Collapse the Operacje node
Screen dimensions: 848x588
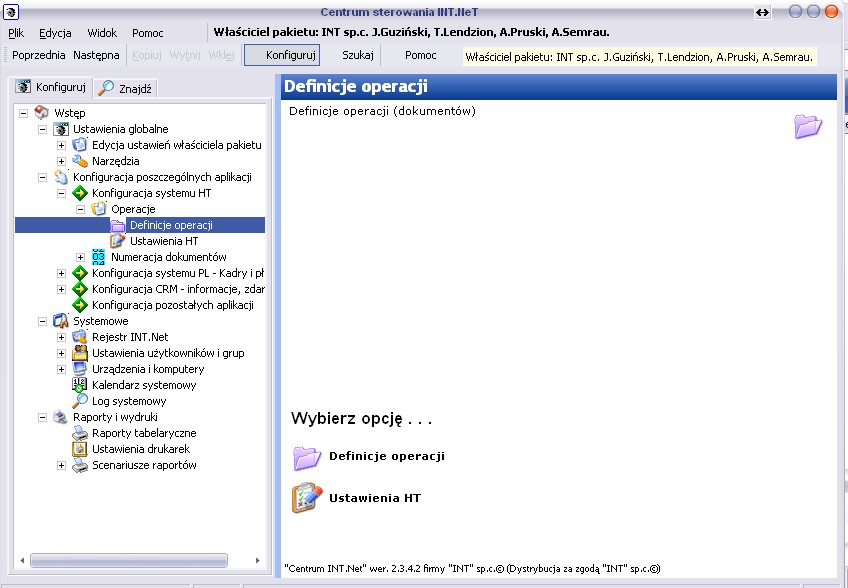(80, 209)
